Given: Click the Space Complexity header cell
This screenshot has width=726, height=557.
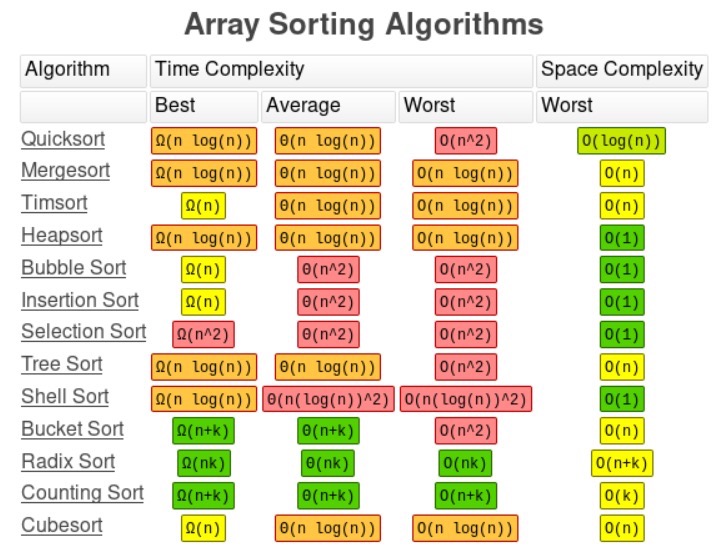Looking at the screenshot, I should [622, 71].
